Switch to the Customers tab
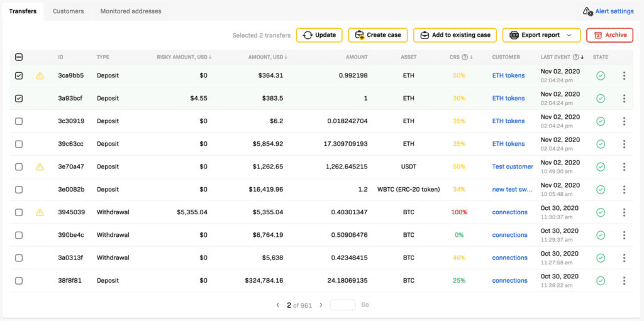644x321 pixels. pyautogui.click(x=68, y=11)
